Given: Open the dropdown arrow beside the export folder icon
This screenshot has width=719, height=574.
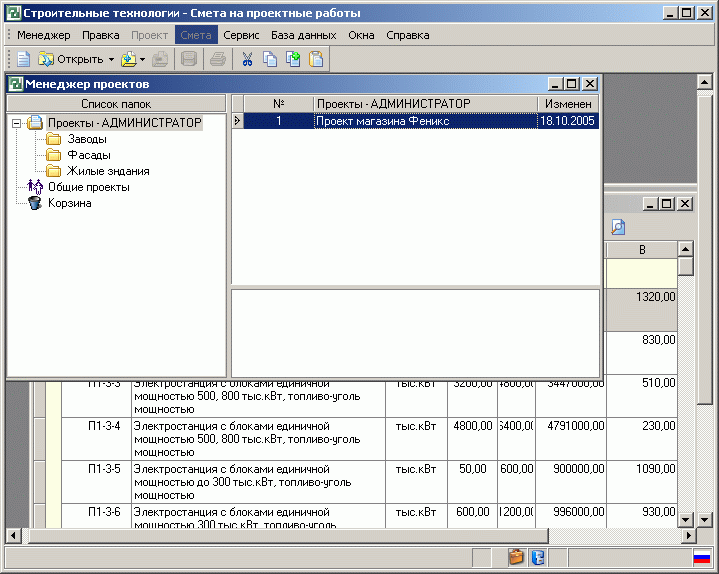Looking at the screenshot, I should pyautogui.click(x=143, y=60).
